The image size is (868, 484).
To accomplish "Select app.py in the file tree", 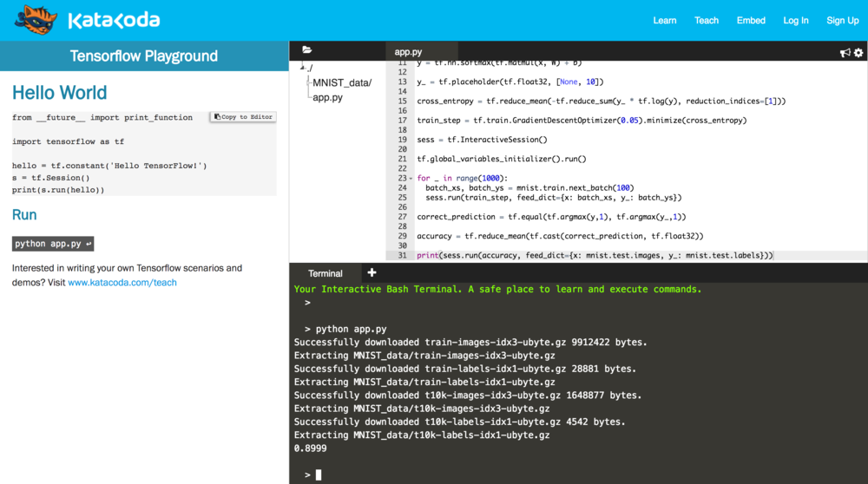I will coord(328,97).
